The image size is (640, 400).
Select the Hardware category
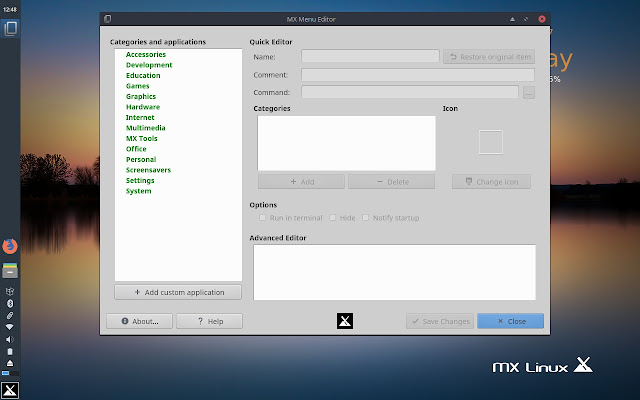click(143, 107)
